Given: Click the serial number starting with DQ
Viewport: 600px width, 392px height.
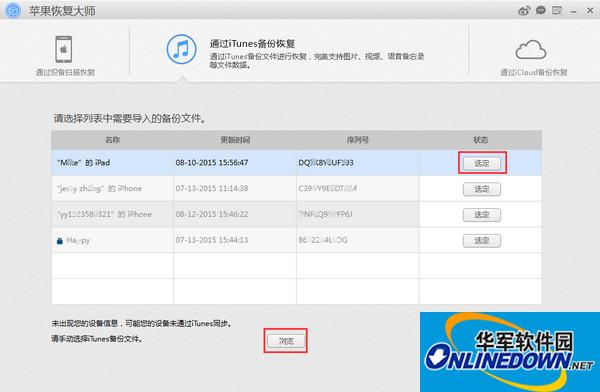Looking at the screenshot, I should pyautogui.click(x=326, y=163).
